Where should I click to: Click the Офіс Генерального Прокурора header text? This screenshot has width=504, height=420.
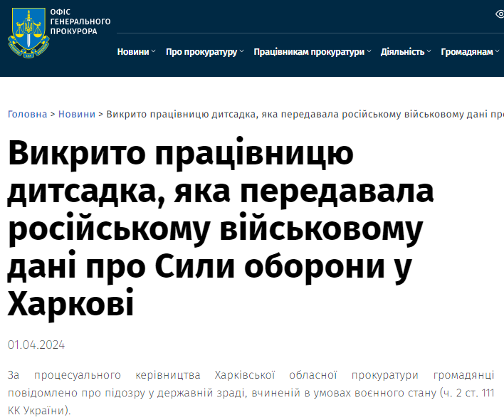coord(80,21)
